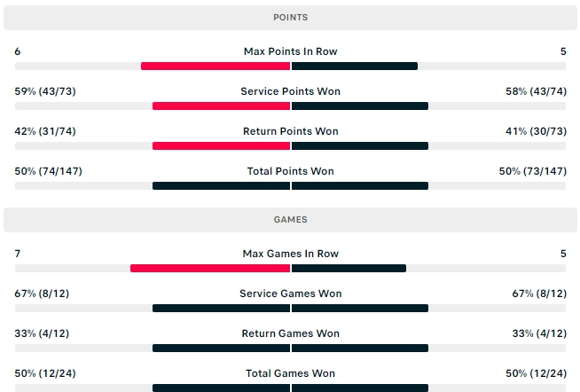Click the red Service Points Won bar
This screenshot has height=392, width=580.
[x=221, y=106]
